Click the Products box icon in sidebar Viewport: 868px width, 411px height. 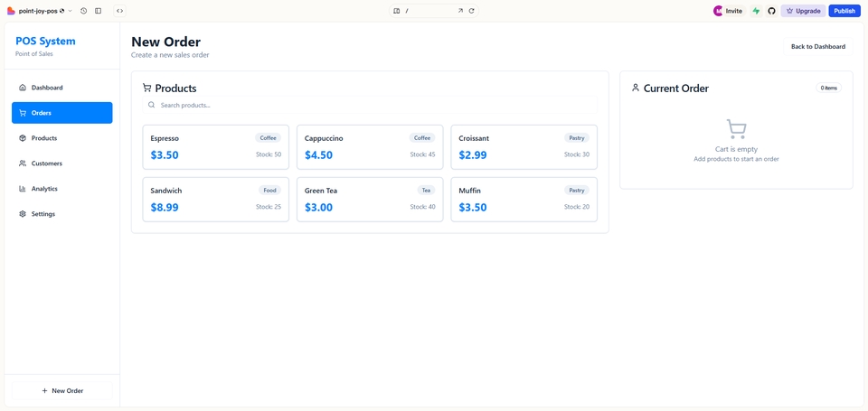[23, 138]
